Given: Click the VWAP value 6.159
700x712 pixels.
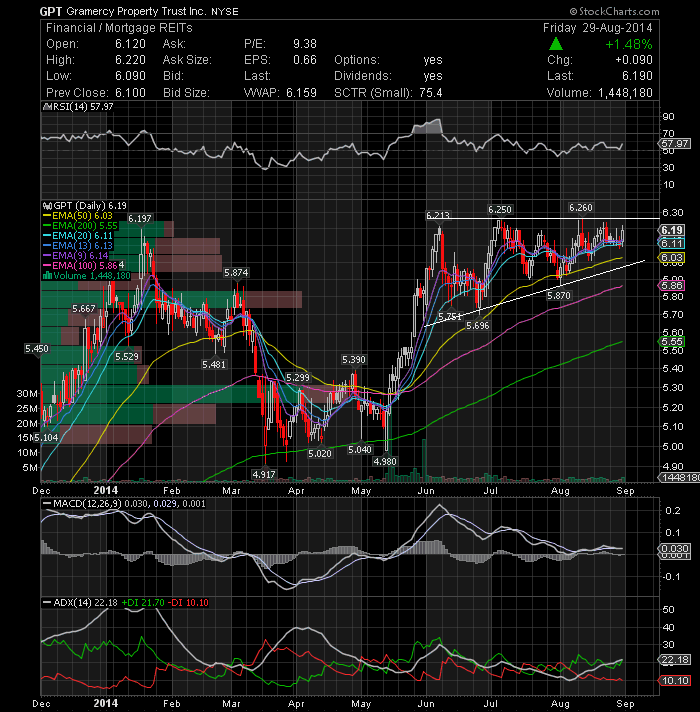Looking at the screenshot, I should pos(301,93).
